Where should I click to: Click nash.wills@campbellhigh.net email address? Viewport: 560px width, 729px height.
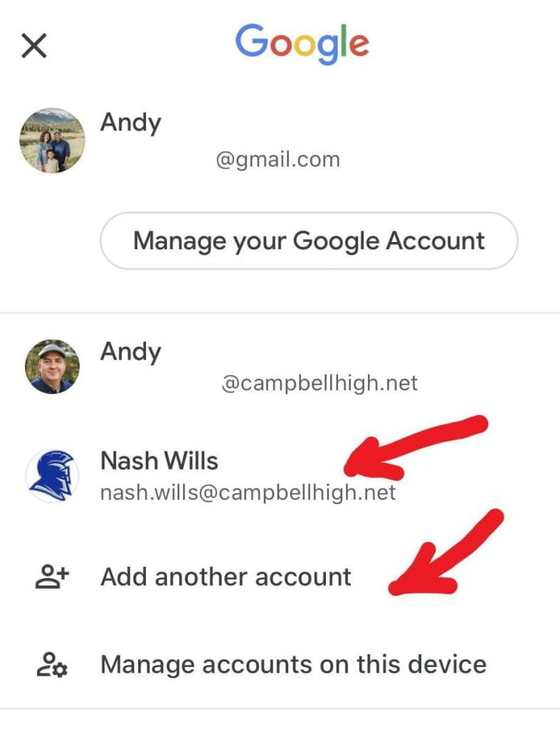(x=248, y=493)
